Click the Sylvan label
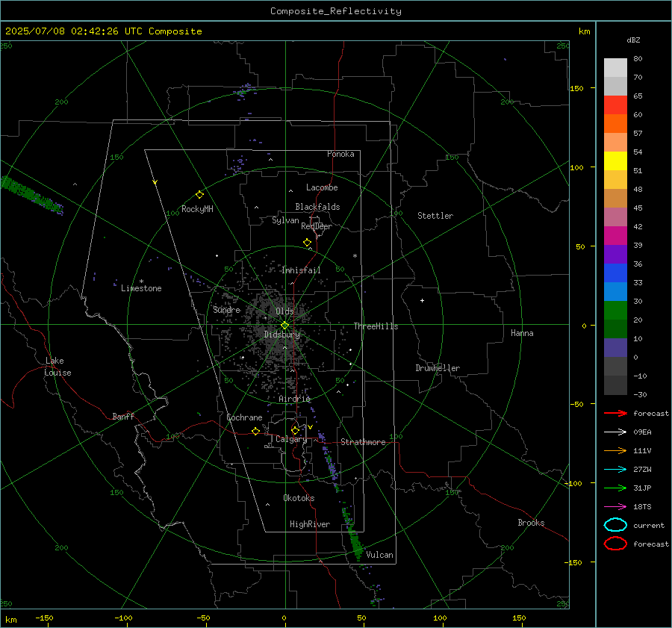This screenshot has width=672, height=628. point(285,220)
